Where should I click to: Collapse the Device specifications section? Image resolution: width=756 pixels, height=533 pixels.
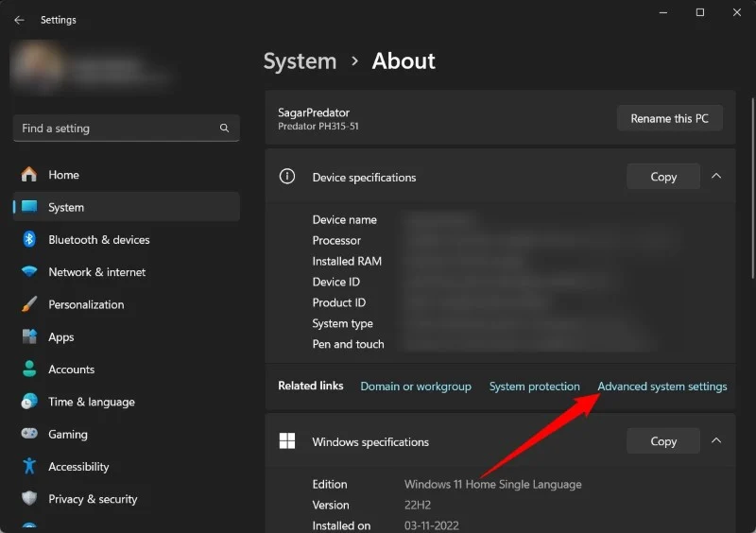coord(716,177)
